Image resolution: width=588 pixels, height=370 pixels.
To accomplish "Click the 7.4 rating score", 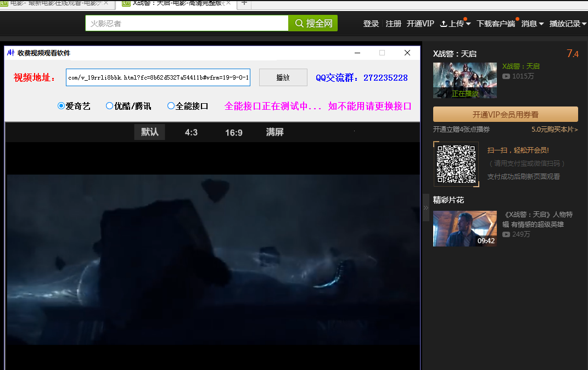I will click(x=573, y=54).
